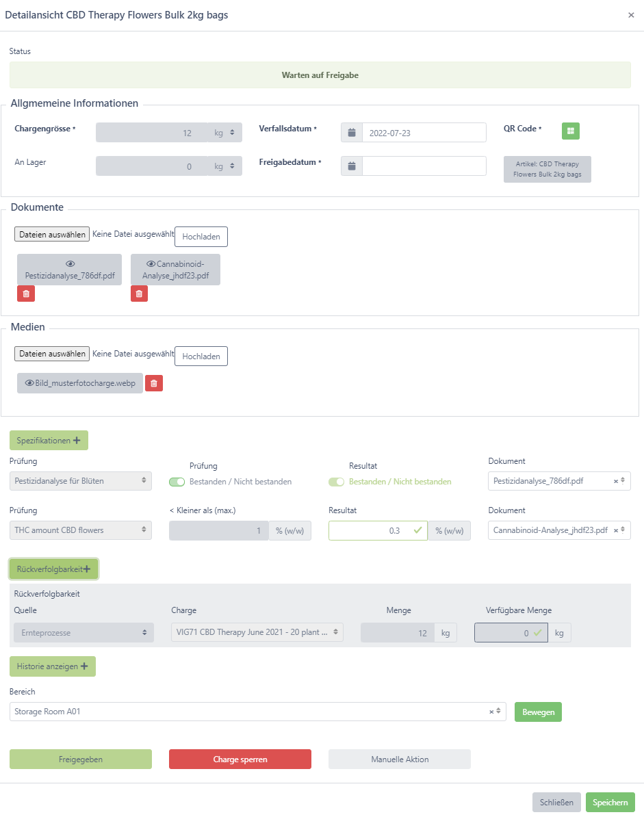The width and height of the screenshot is (644, 819).
Task: Clear the Cannabinoid-Analyse document selection
Action: point(615,531)
